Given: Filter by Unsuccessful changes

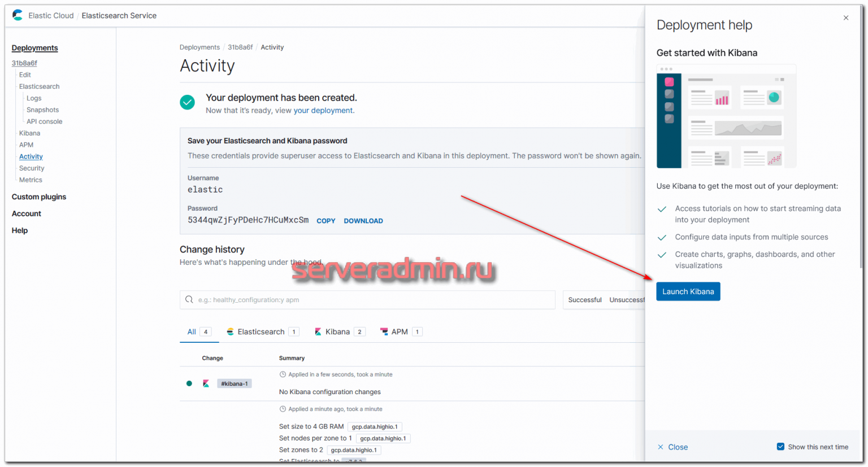Looking at the screenshot, I should pos(627,300).
